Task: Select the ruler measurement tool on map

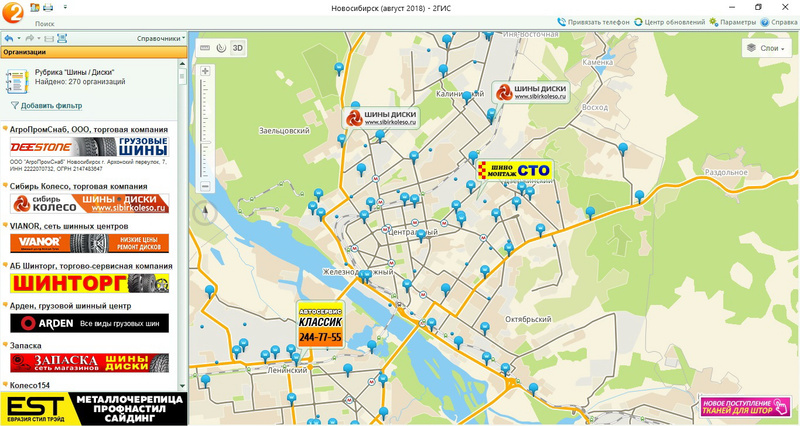Action: click(x=205, y=48)
